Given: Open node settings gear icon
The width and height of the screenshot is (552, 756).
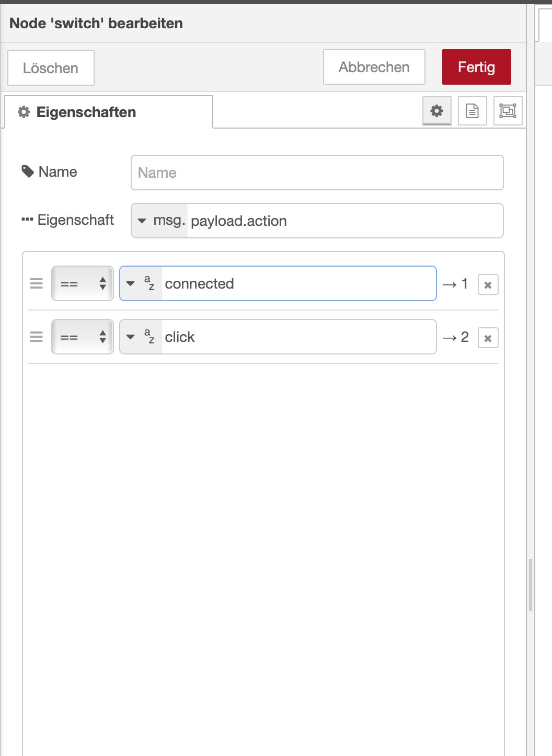Looking at the screenshot, I should [436, 111].
